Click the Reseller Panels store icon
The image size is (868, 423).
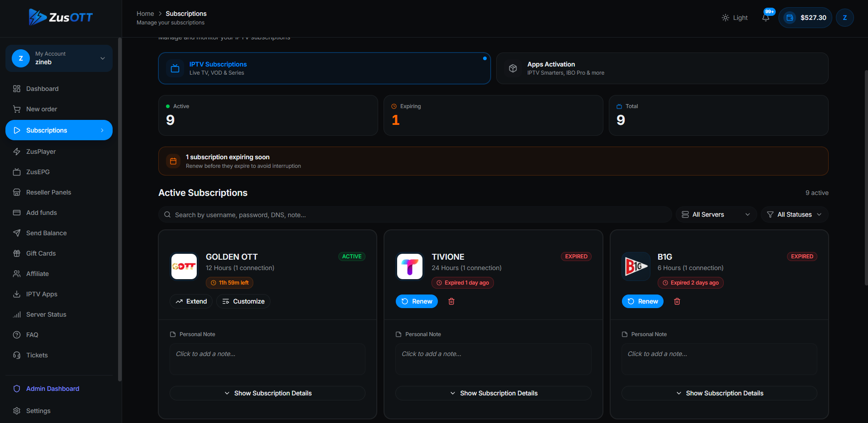pos(17,192)
